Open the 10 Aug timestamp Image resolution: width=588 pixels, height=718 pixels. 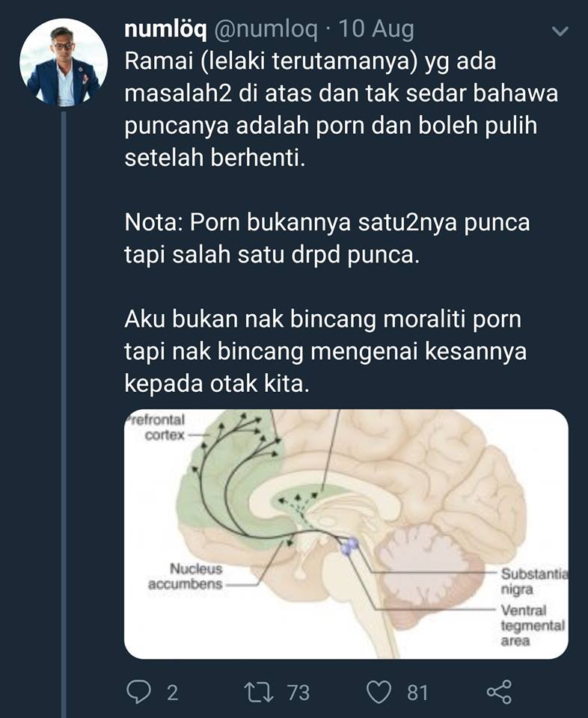(x=376, y=29)
